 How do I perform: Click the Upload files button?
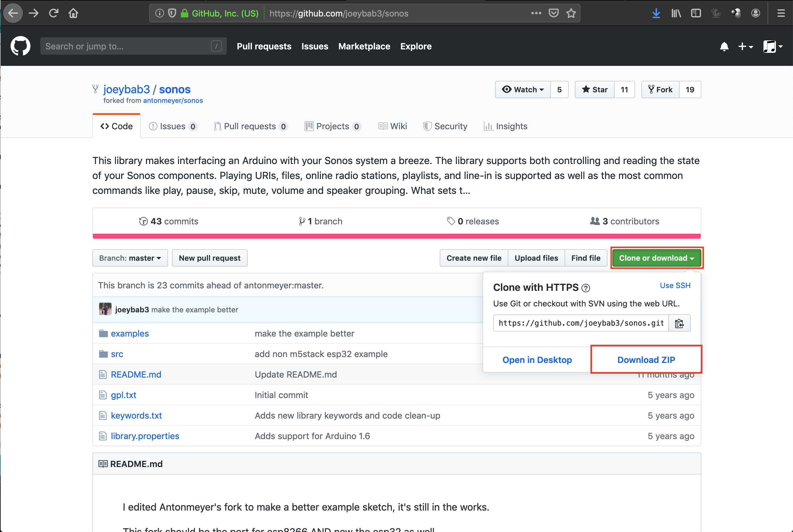[x=536, y=258]
